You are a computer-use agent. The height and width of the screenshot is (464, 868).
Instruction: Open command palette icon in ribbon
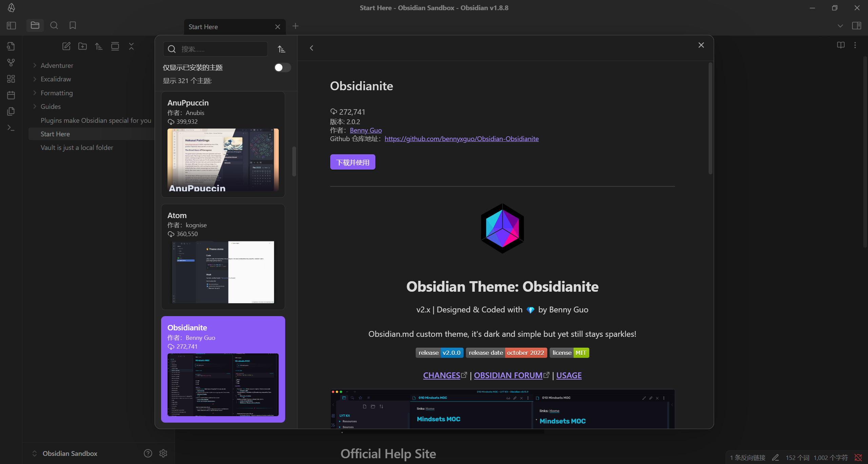tap(11, 128)
